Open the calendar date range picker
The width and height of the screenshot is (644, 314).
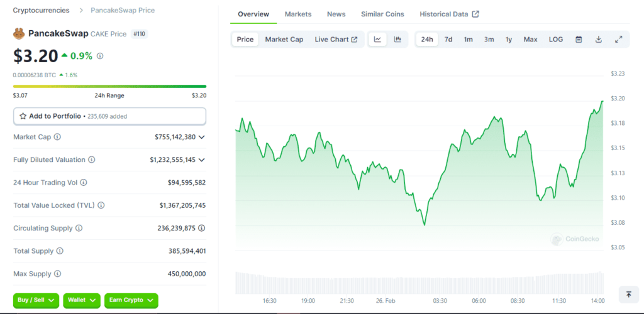point(579,40)
